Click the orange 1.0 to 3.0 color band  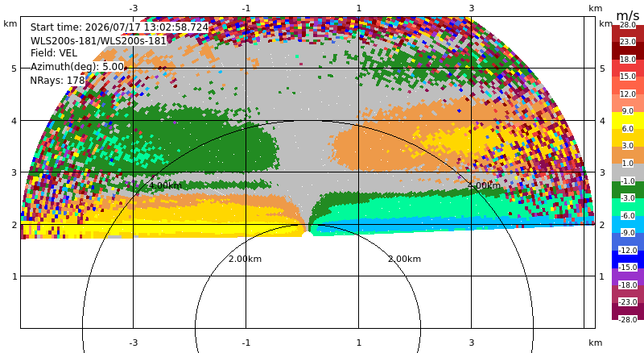(x=628, y=155)
